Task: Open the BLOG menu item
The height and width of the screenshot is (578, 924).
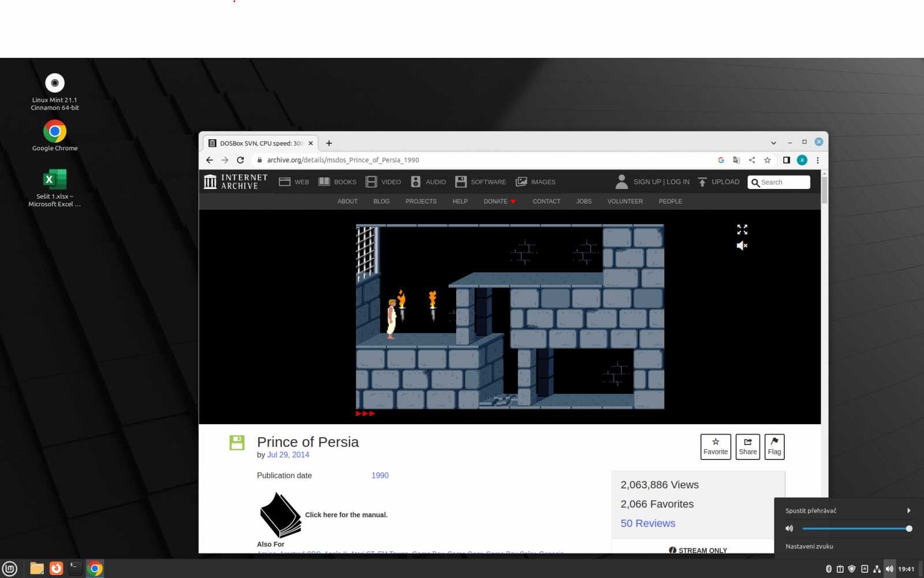Action: [x=381, y=201]
